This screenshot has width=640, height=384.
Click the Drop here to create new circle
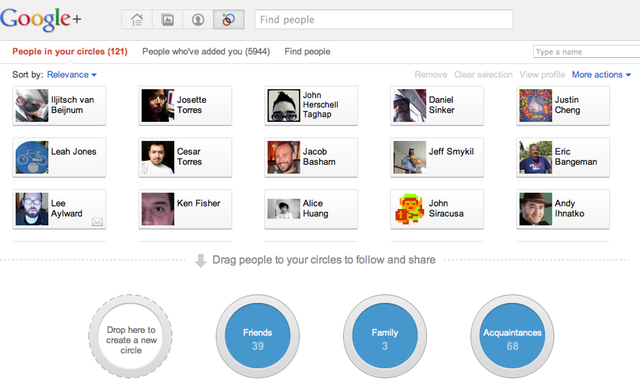131,336
